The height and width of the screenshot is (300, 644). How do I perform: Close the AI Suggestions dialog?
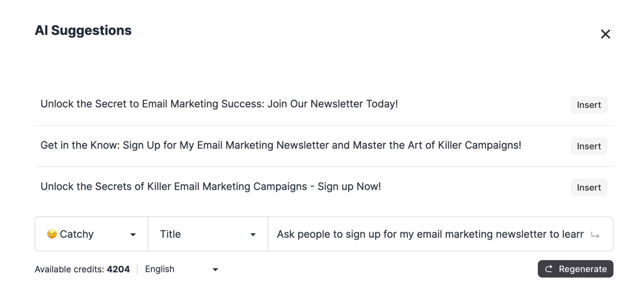(605, 34)
